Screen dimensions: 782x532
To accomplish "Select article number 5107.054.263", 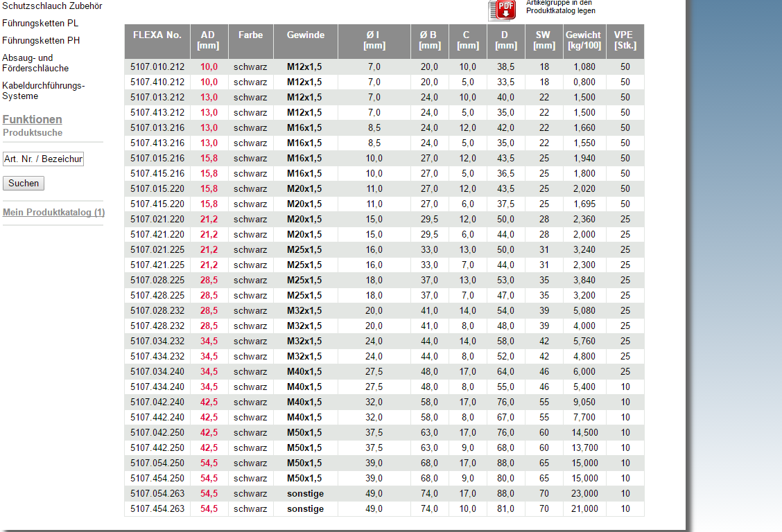I will click(x=157, y=494).
